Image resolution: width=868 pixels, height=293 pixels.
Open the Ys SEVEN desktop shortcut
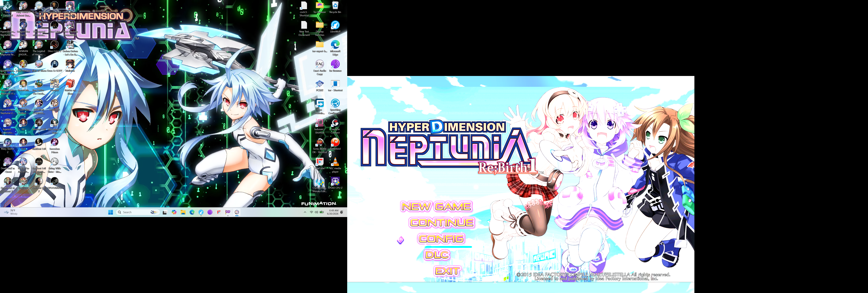[x=23, y=183]
